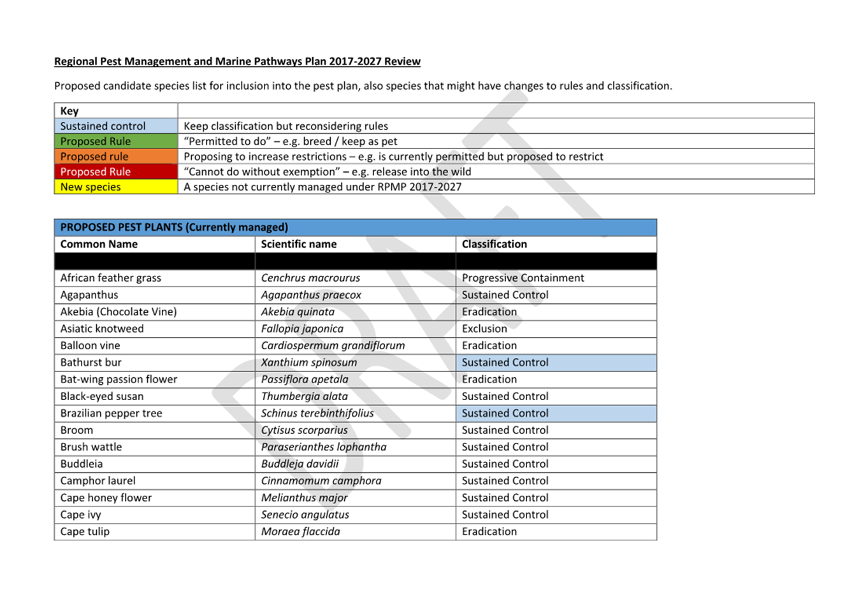Select 'Thumbergia alata' cell
Viewport: 868px width, 599px height.
356,396
